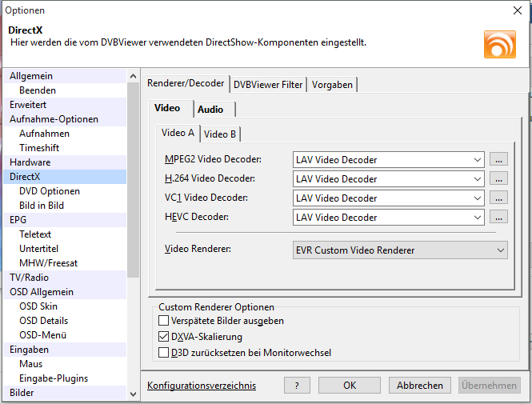Open HEVC Decoder settings ellipsis button
The image size is (532, 404).
point(499,218)
